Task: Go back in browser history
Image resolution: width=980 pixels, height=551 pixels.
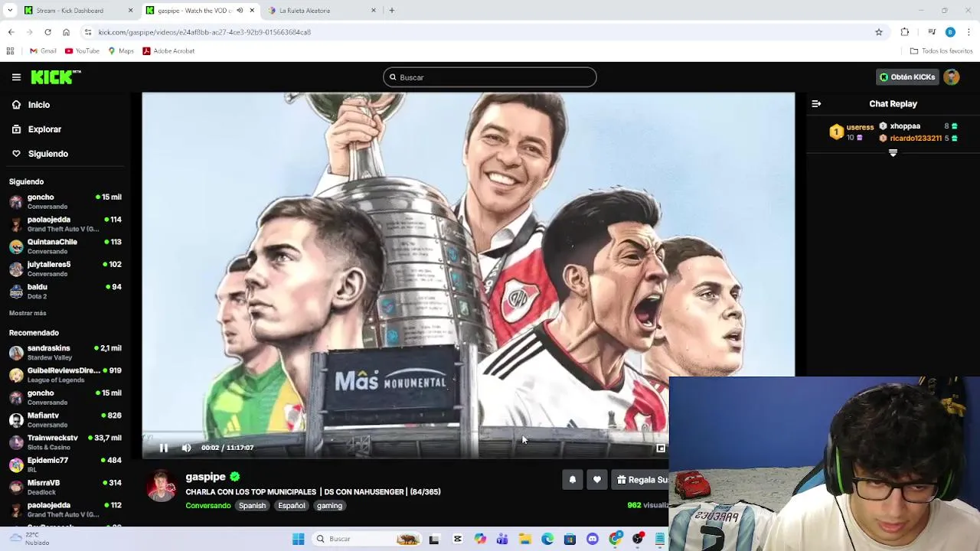Action: pyautogui.click(x=11, y=32)
